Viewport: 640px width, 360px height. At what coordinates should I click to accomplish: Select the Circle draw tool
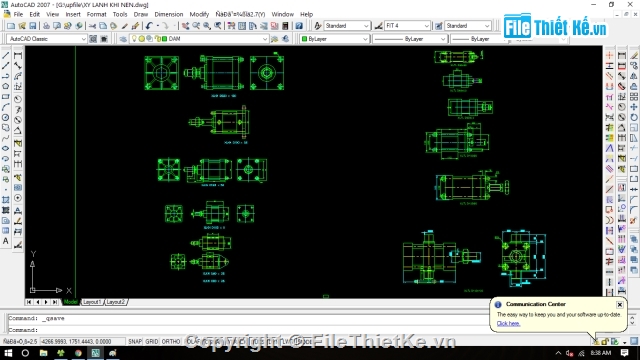[x=6, y=118]
